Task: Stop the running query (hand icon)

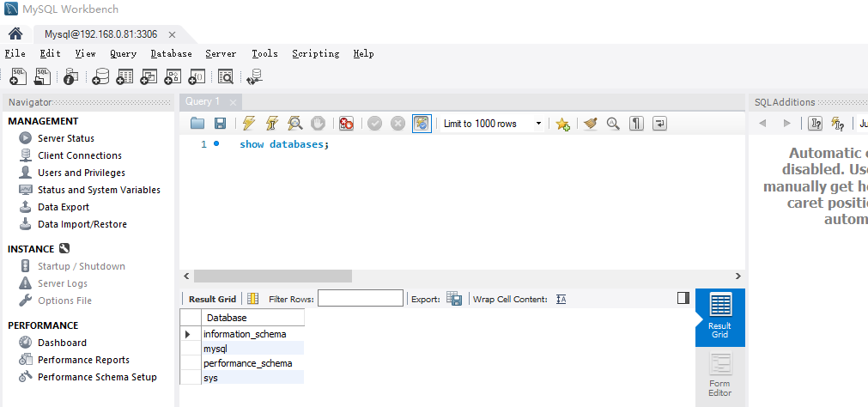Action: [317, 124]
